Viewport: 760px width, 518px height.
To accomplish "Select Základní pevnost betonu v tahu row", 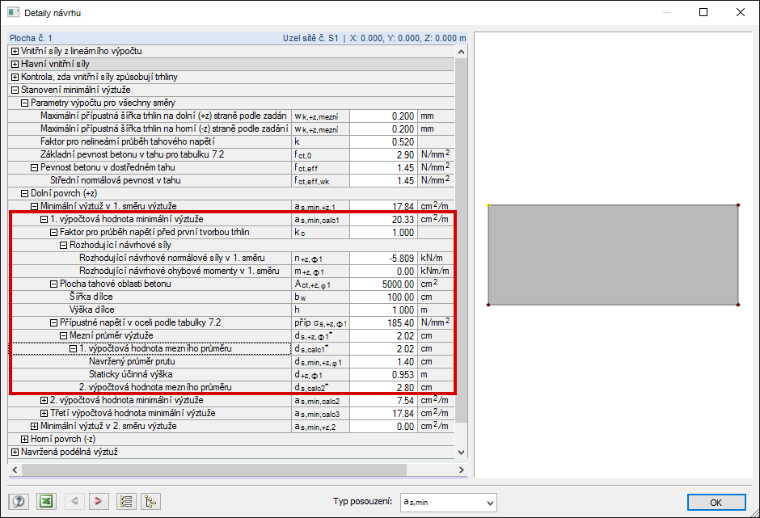I will pyautogui.click(x=232, y=155).
